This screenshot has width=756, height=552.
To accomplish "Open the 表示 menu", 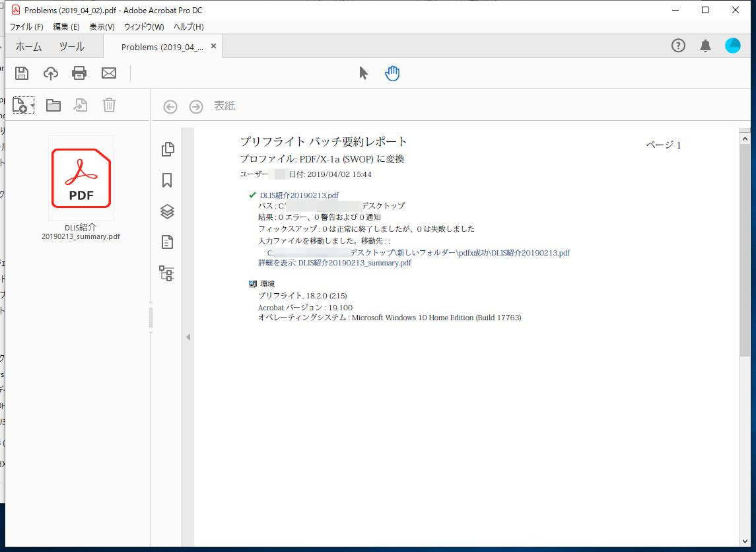I will click(102, 27).
